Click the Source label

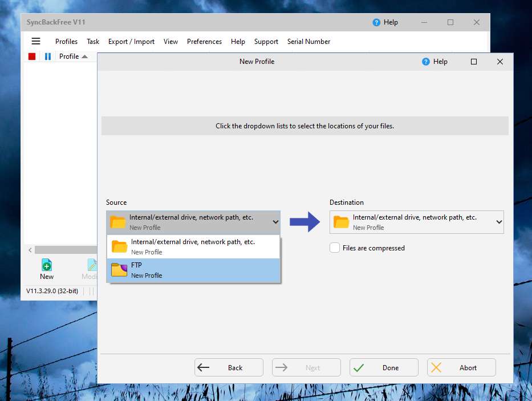tap(116, 202)
